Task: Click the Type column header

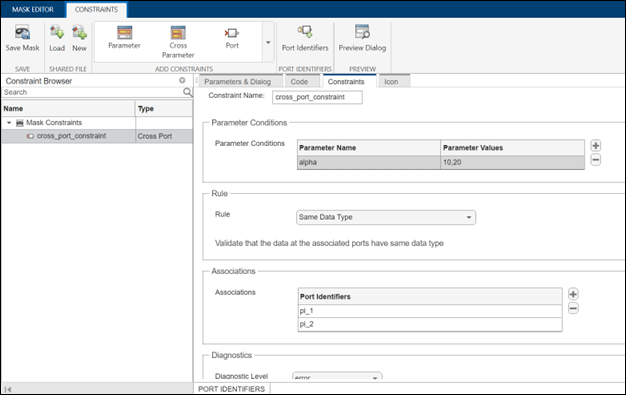Action: click(x=164, y=109)
